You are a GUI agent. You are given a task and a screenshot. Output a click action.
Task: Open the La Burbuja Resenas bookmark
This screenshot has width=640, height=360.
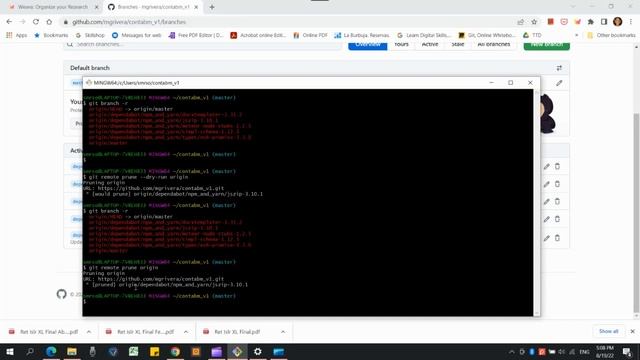tap(362, 35)
